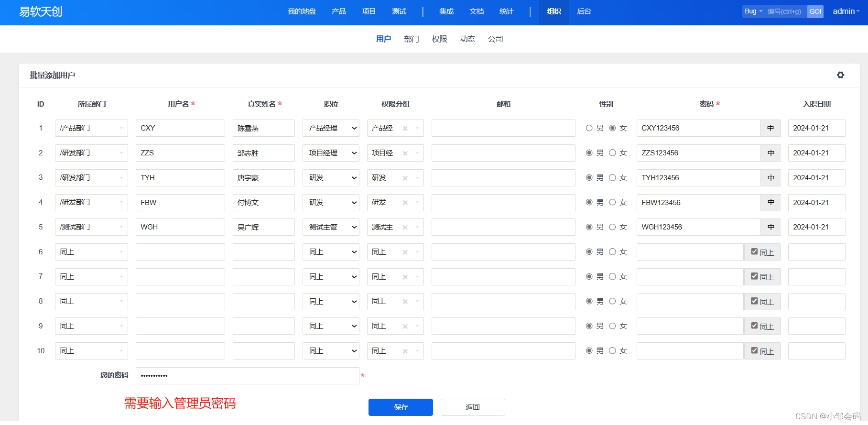The image size is (868, 425).
Task: Open the 同上 department dropdown in row 6
Action: pyautogui.click(x=91, y=252)
